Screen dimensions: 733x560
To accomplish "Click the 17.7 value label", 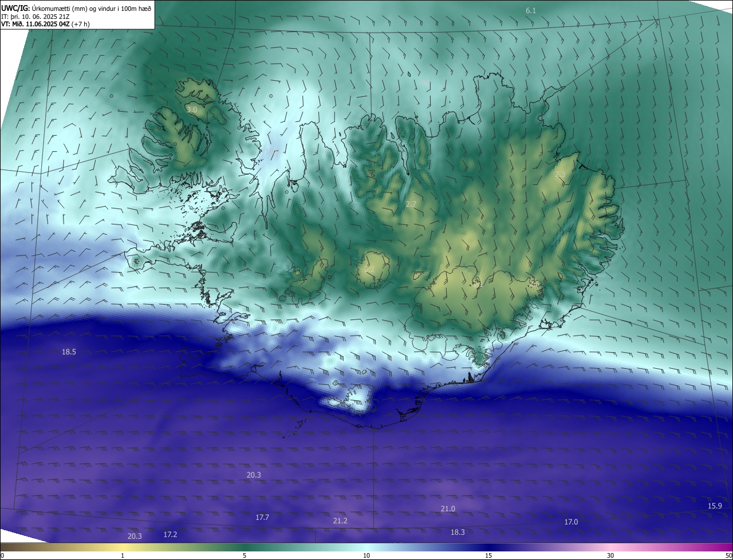I will click(x=262, y=517).
